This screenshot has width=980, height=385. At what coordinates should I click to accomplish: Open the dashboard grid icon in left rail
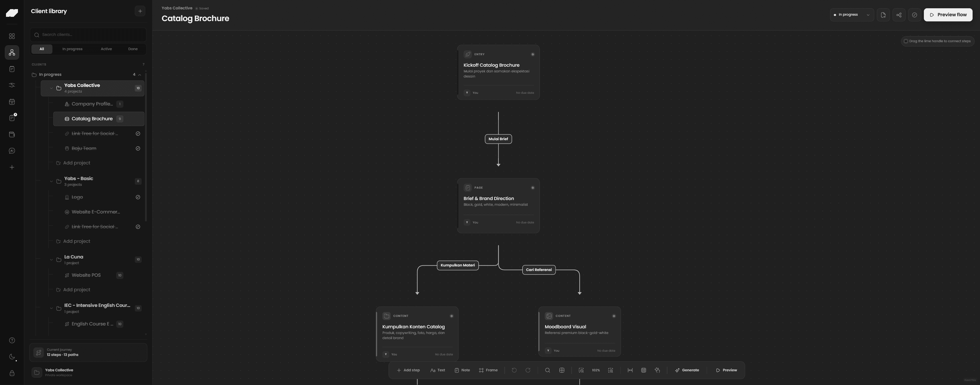pyautogui.click(x=12, y=36)
